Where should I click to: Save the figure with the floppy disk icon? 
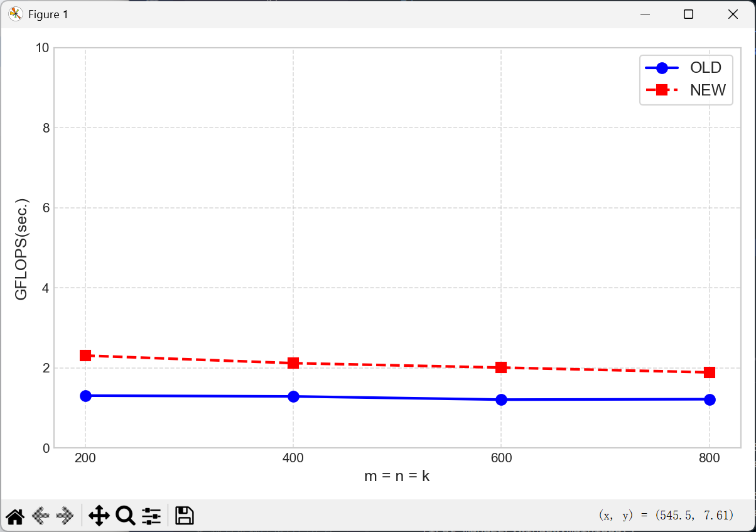(184, 516)
